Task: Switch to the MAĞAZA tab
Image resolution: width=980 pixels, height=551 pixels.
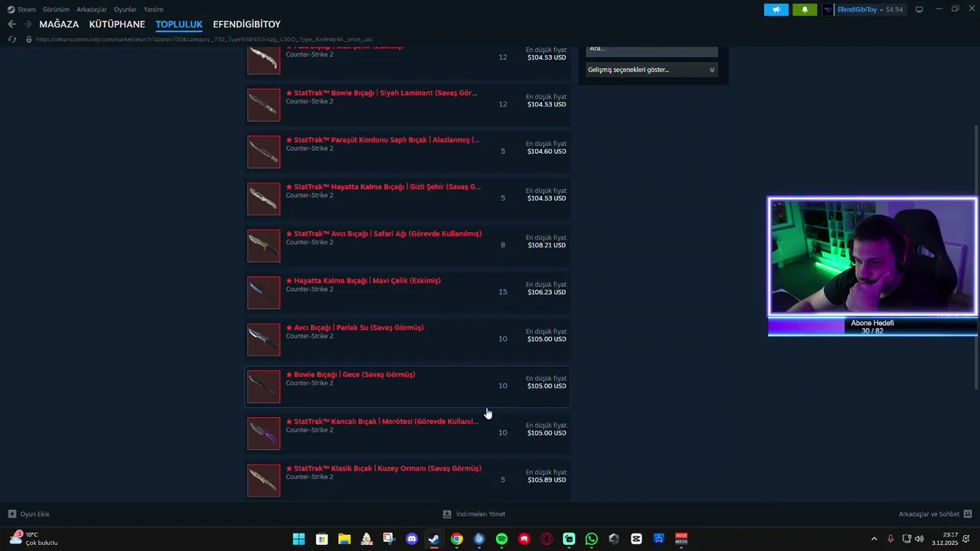Action: pyautogui.click(x=59, y=24)
